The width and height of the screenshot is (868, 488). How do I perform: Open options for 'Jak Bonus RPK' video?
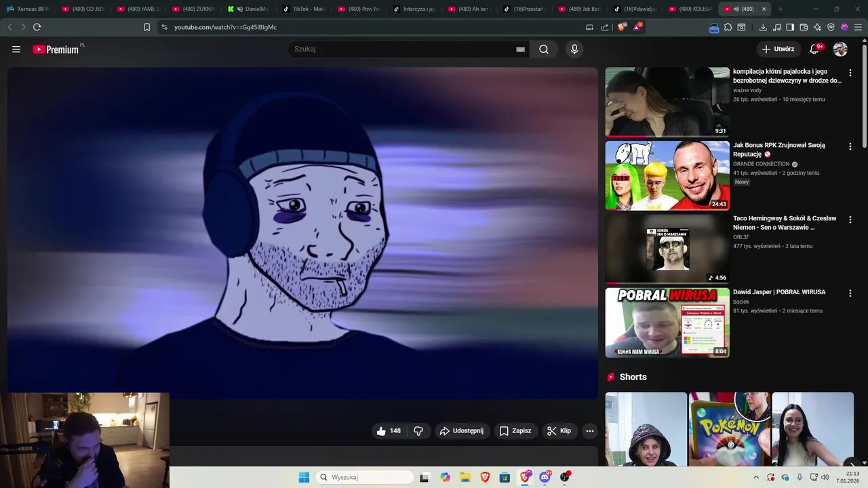(850, 146)
